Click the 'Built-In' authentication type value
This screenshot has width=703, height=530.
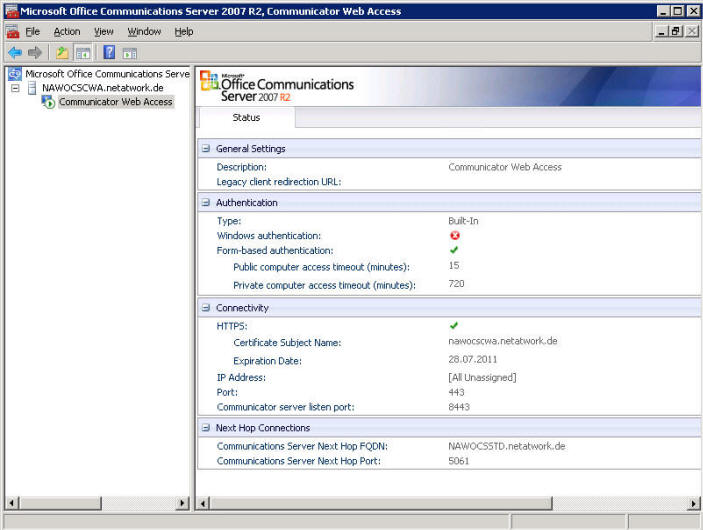[463, 221]
